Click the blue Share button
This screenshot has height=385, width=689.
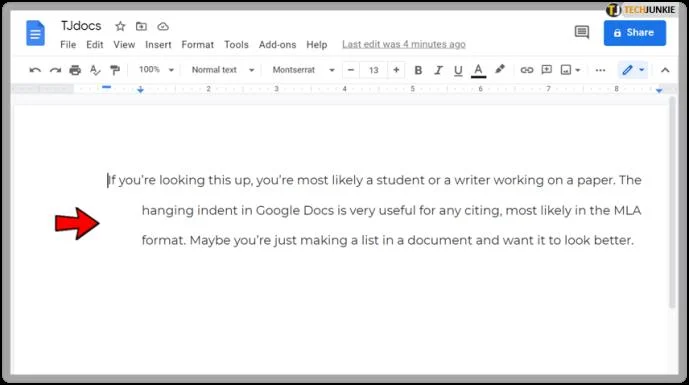[635, 33]
